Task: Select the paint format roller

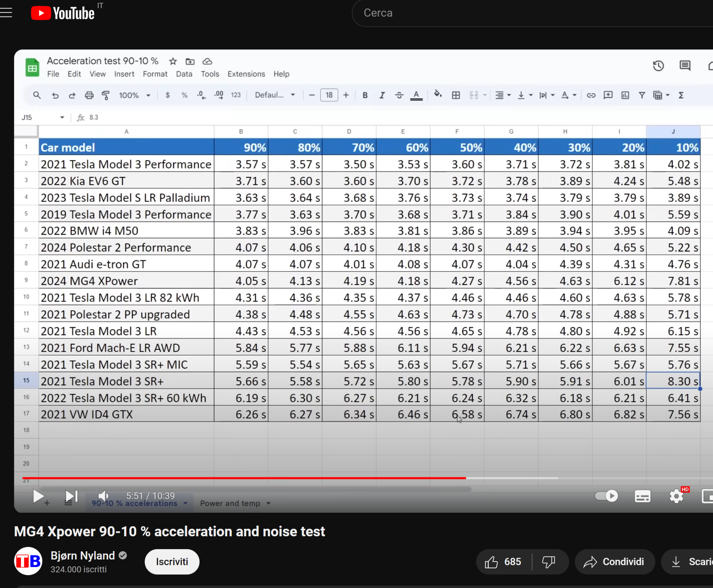Action: pos(106,95)
